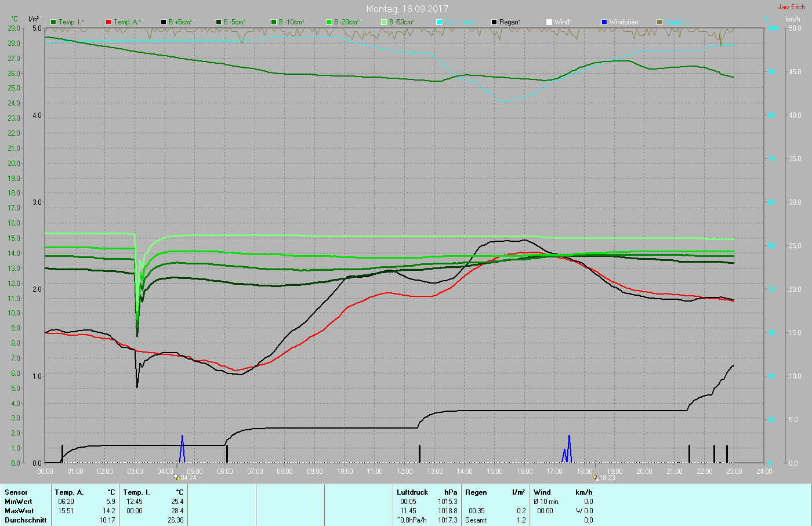Click the black B +5cm legend square
Viewport: 812px width, 526px height.
tap(164, 22)
